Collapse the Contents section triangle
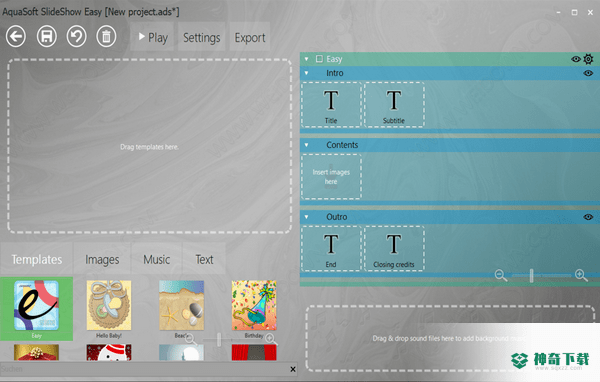 [307, 145]
